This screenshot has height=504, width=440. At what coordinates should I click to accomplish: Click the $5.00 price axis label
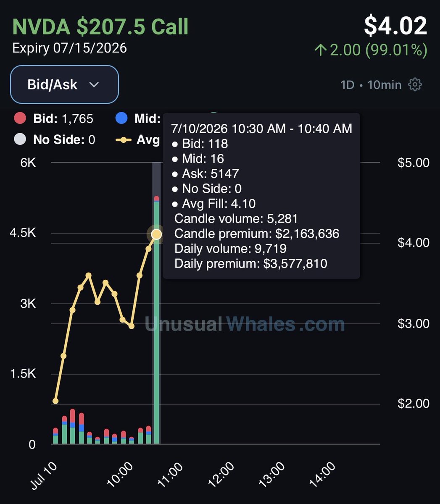(414, 163)
